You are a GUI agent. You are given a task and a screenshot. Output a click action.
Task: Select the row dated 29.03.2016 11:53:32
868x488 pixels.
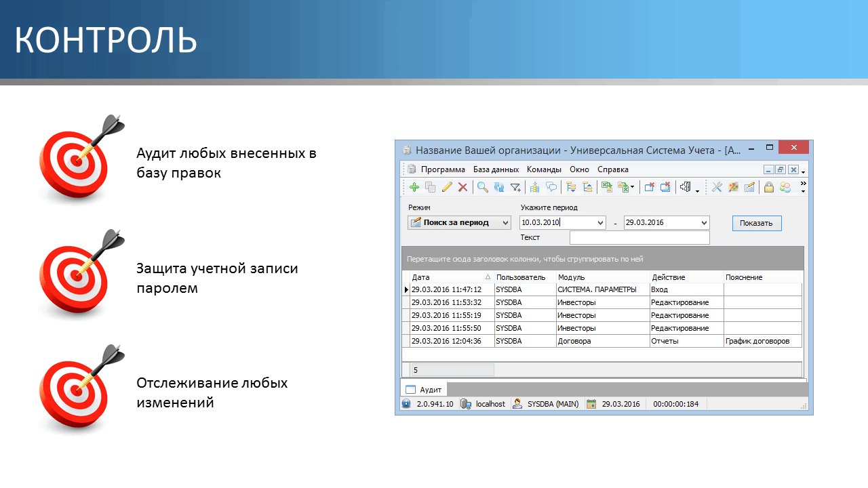point(602,302)
